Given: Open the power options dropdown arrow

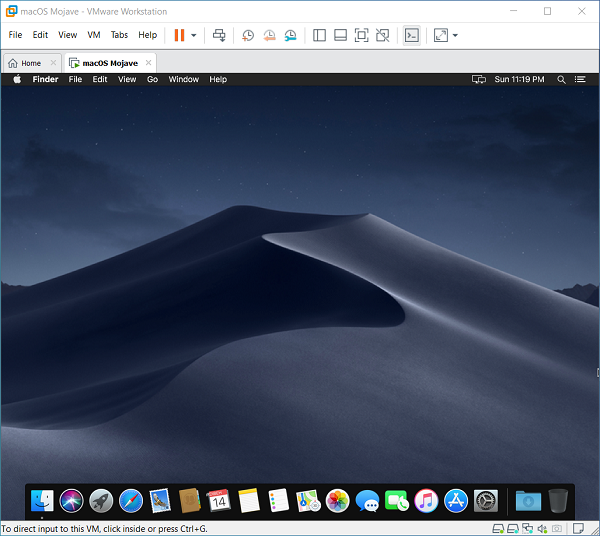Looking at the screenshot, I should click(194, 35).
